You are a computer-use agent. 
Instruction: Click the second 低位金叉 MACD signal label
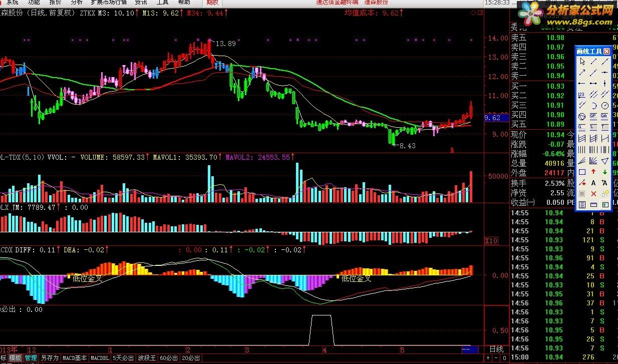(356, 279)
